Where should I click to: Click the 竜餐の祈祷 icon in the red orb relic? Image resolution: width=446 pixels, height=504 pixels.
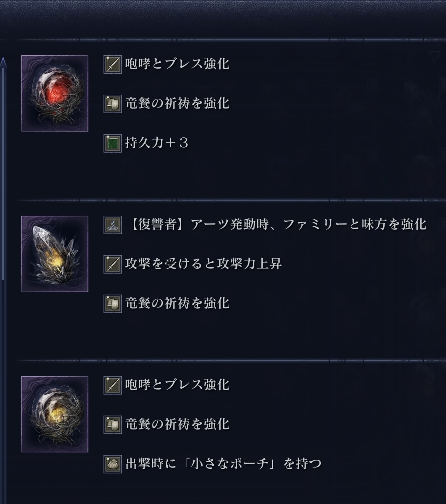(x=112, y=104)
